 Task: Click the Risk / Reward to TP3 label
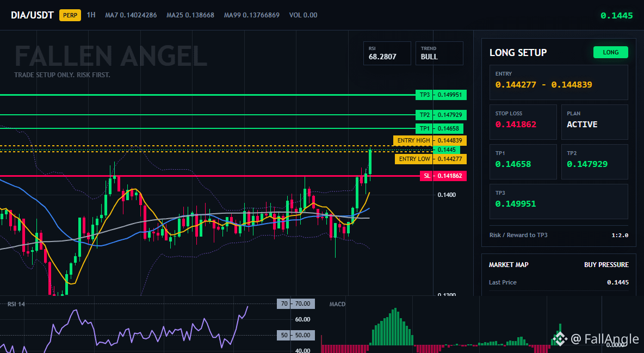click(x=518, y=235)
